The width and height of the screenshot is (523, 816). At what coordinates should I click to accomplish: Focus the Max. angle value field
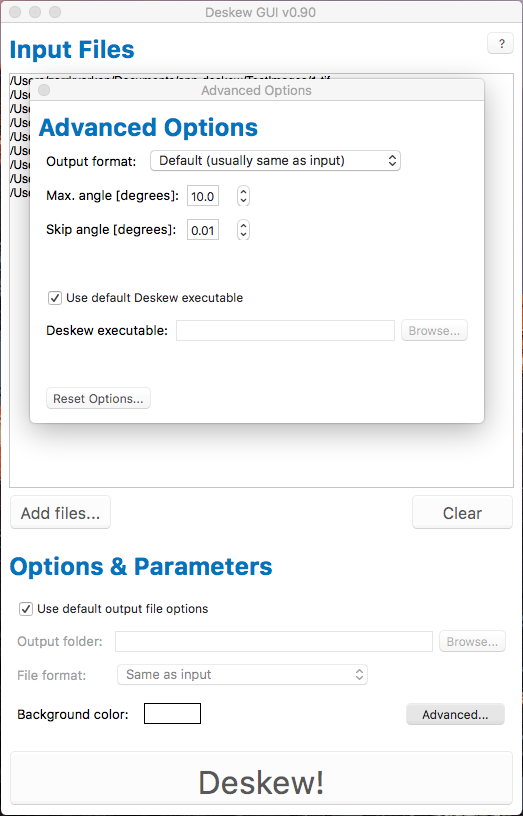pos(203,196)
